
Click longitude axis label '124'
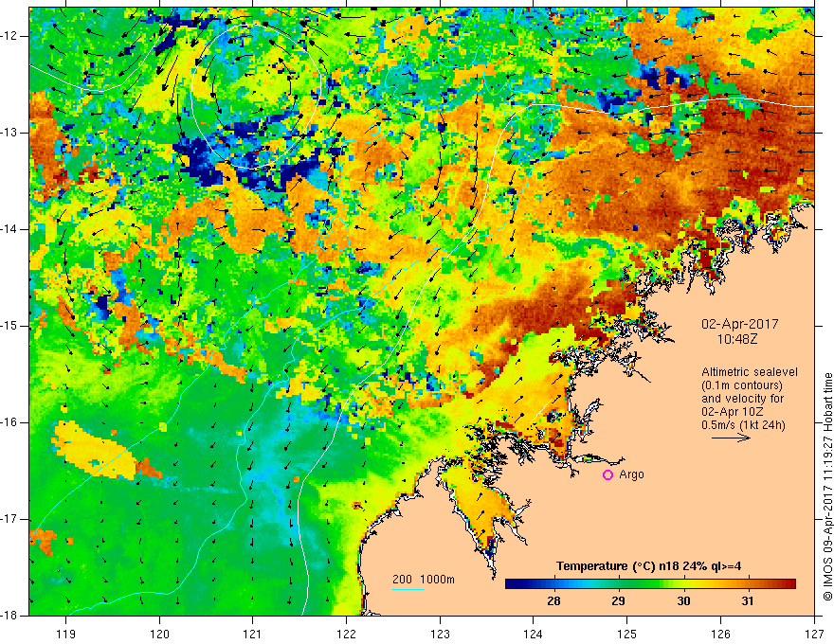point(534,634)
